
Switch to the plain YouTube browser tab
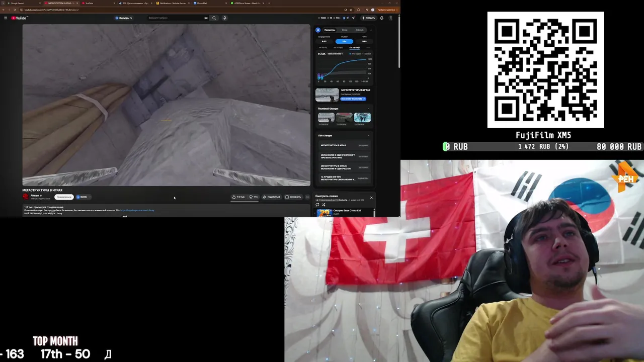[x=99, y=3]
